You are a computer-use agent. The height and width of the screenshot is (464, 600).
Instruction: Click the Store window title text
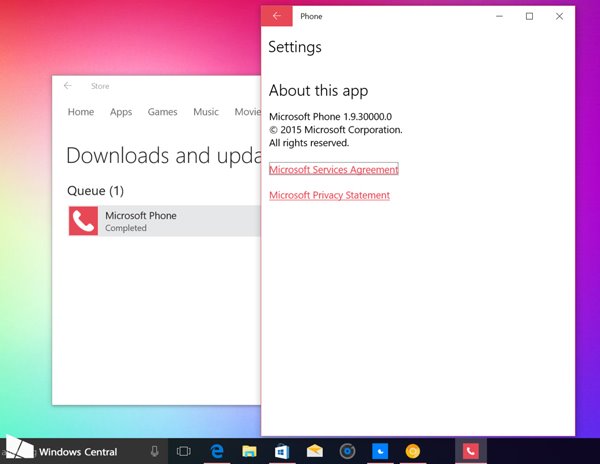point(100,86)
